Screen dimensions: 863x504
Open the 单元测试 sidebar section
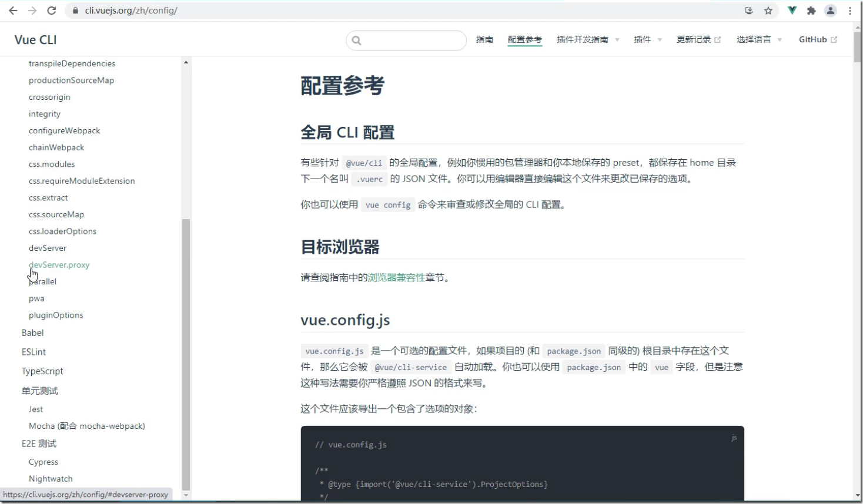40,391
